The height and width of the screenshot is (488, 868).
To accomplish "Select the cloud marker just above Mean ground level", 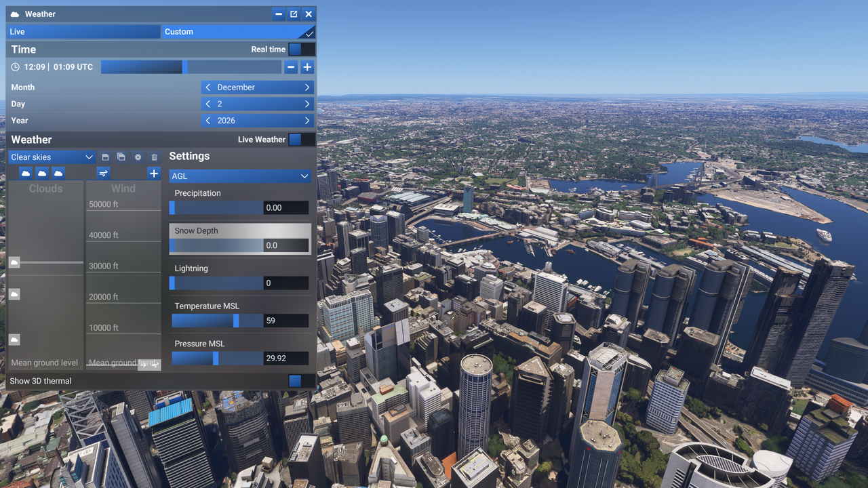I will [14, 340].
